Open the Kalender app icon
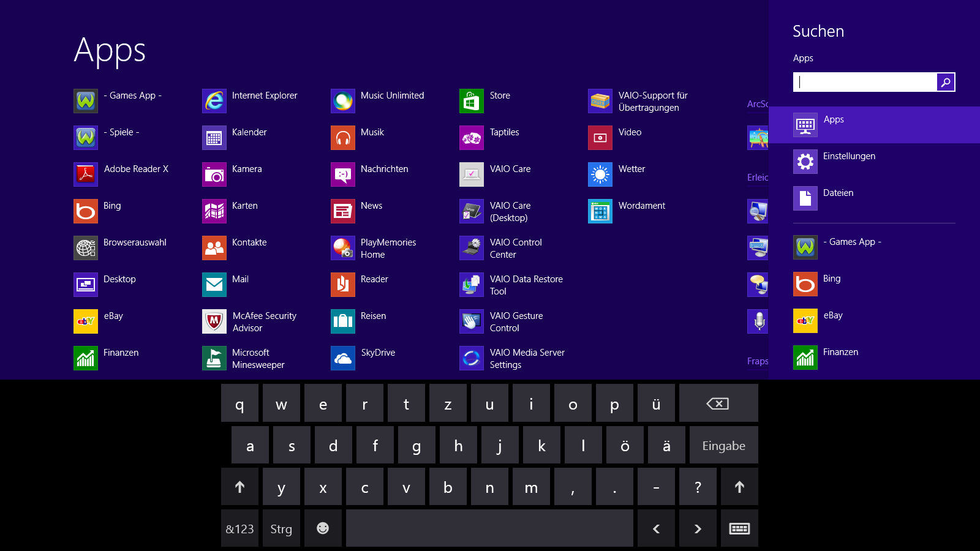The width and height of the screenshot is (980, 551). tap(214, 138)
